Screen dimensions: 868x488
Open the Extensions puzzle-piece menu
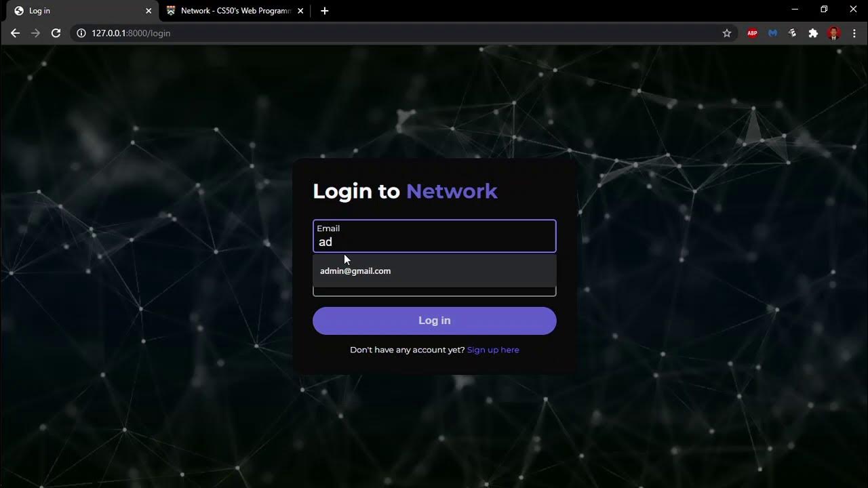coord(813,33)
